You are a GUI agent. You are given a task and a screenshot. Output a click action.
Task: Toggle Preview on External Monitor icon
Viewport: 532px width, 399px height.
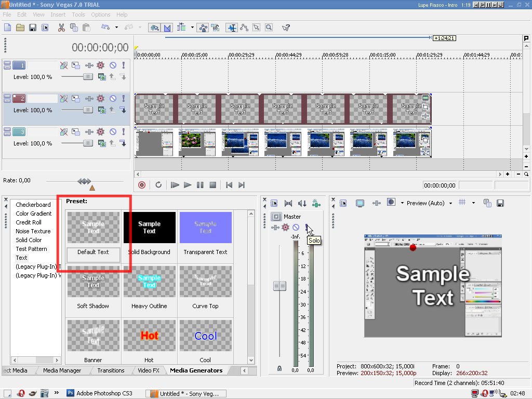360,203
